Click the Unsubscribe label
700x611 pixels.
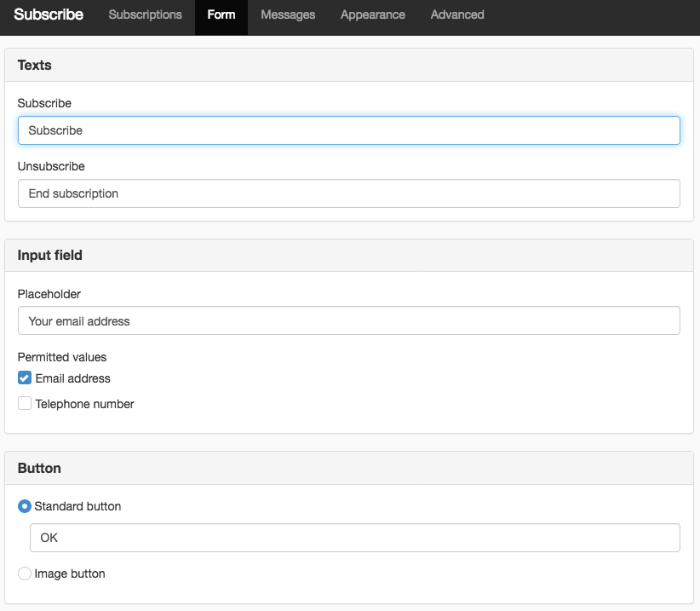pyautogui.click(x=51, y=166)
